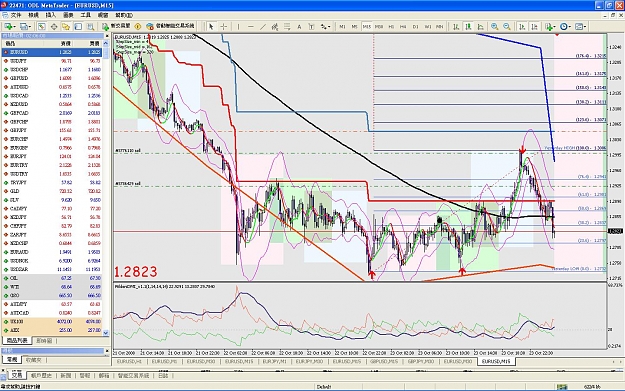Toggle the Market Watch panel icon
625x391 pixels.
click(41, 26)
